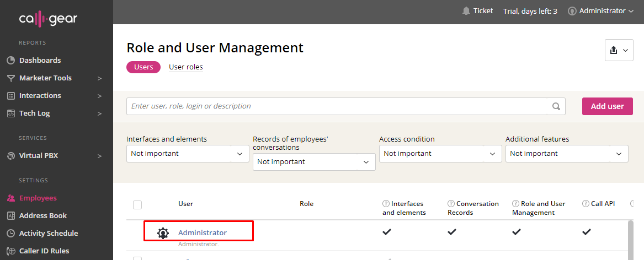
Task: Open the Interfaces and elements filter dropdown
Action: [x=188, y=154]
